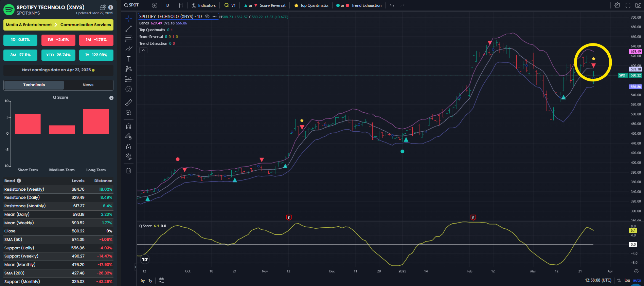Select the text annotation tool

(128, 59)
